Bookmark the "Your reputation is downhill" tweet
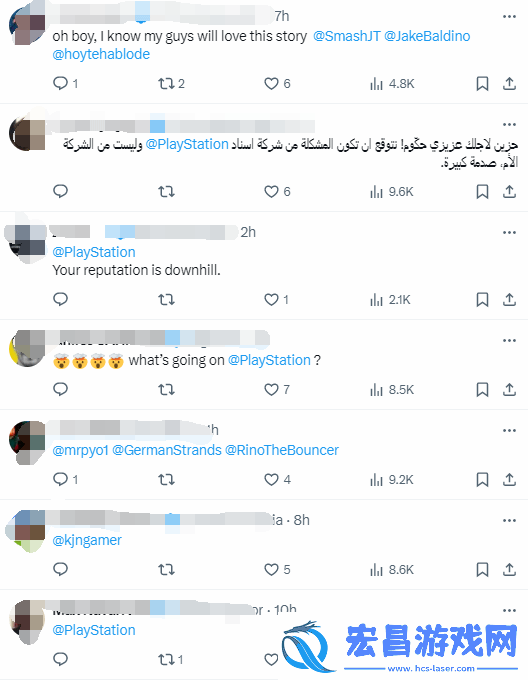 [x=482, y=300]
